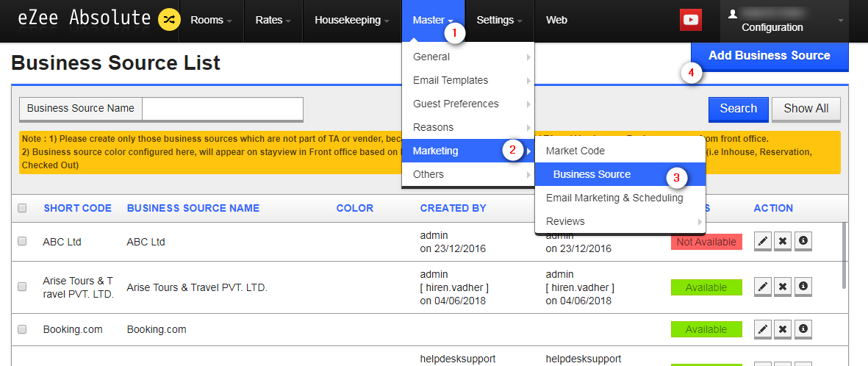
Task: Select the Arise Tours & Travel row checkbox
Action: (22, 287)
